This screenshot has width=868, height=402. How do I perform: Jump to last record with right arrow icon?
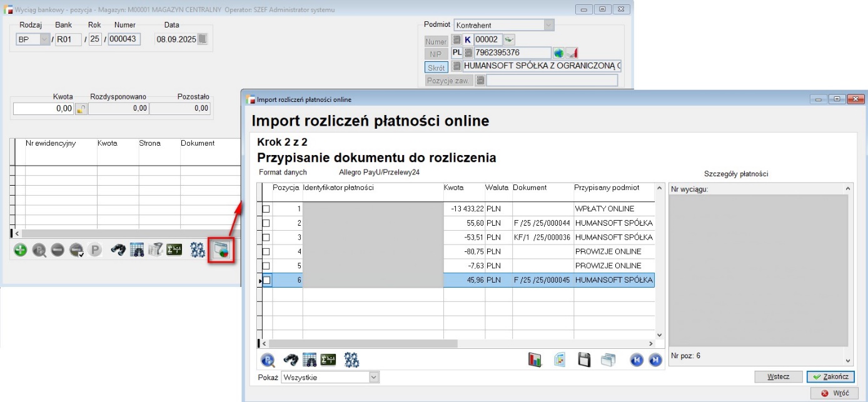(655, 359)
